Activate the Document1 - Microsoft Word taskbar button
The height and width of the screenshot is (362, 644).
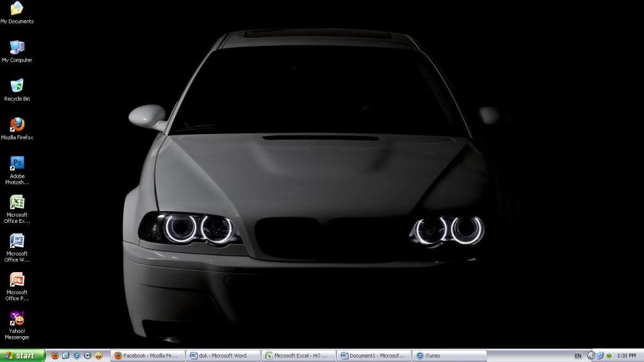point(374,356)
